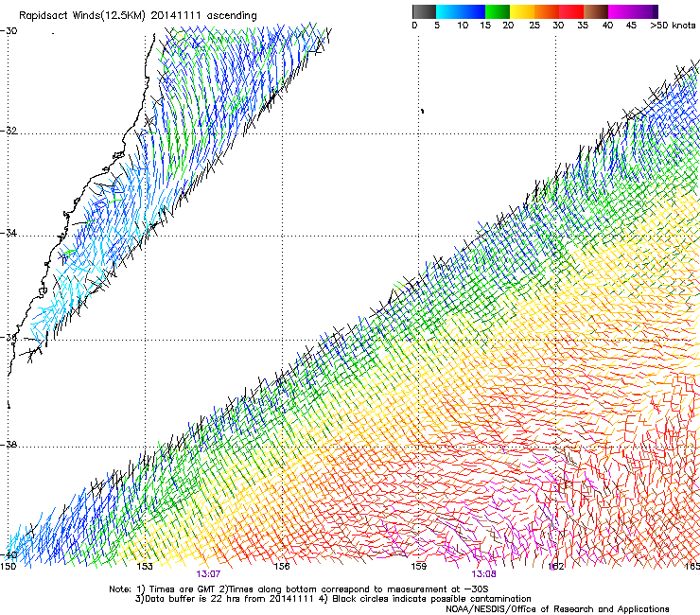Click the "45" label under the color bar
Viewport: 700px width, 615px height.
(x=631, y=26)
